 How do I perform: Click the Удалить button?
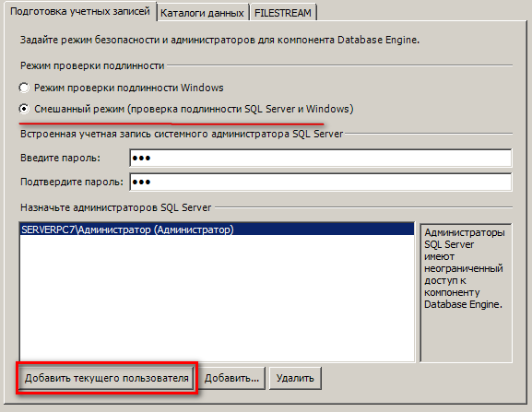click(x=295, y=378)
